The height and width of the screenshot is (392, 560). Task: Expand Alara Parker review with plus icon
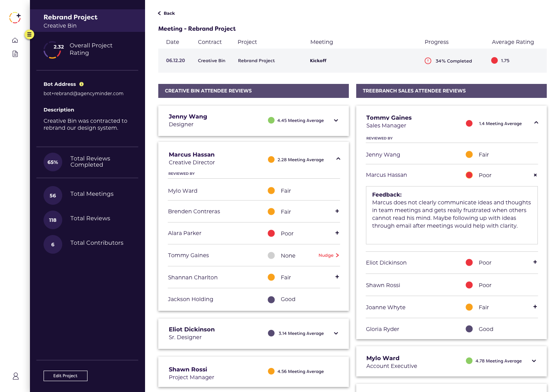(337, 233)
